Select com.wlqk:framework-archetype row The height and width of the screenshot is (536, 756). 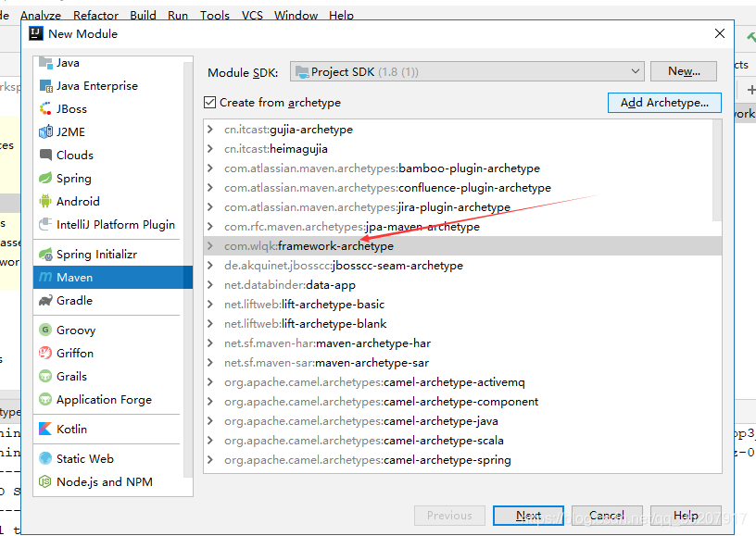[x=462, y=245]
